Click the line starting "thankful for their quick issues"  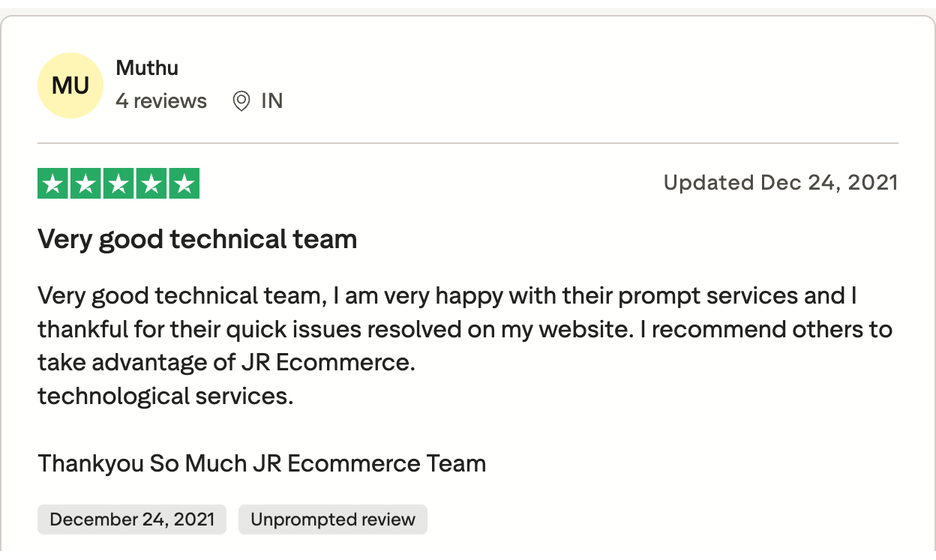pyautogui.click(x=465, y=329)
